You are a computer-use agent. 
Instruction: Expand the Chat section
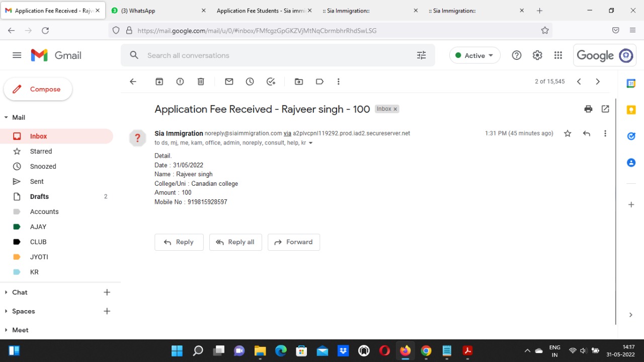pyautogui.click(x=6, y=293)
